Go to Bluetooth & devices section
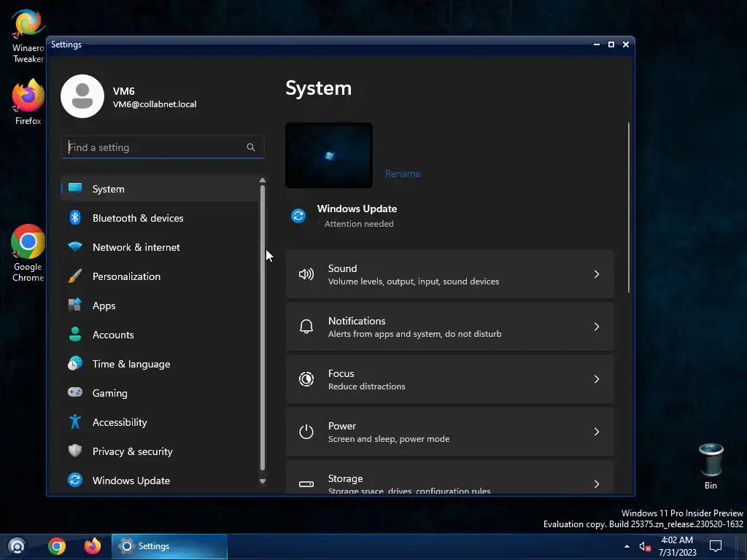747x560 pixels. click(x=160, y=217)
